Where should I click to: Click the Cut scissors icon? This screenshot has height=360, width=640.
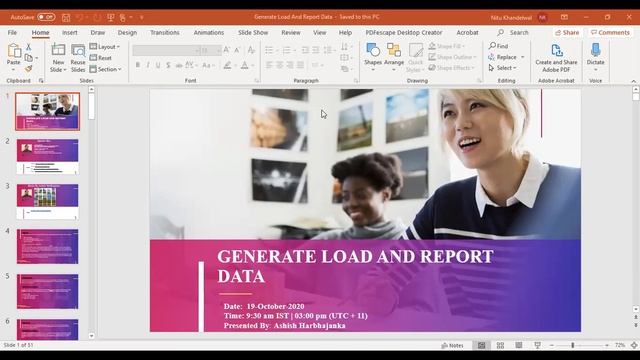click(x=29, y=47)
